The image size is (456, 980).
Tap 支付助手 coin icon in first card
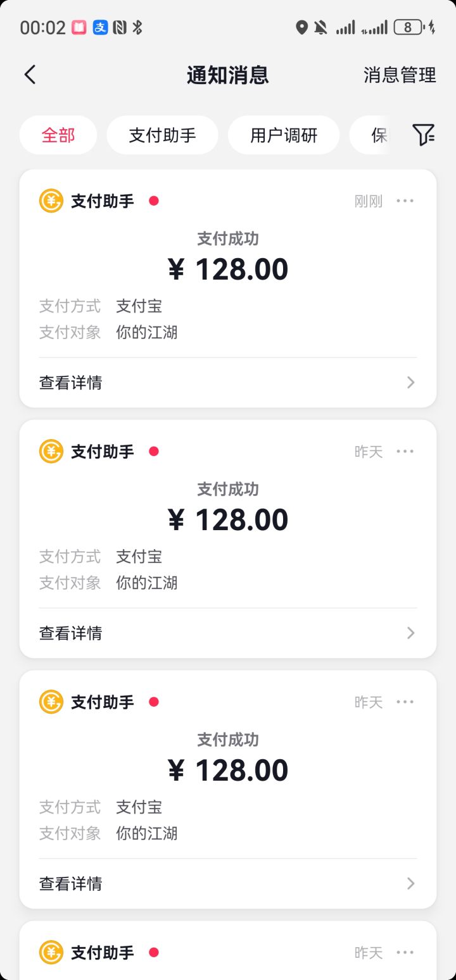[51, 201]
